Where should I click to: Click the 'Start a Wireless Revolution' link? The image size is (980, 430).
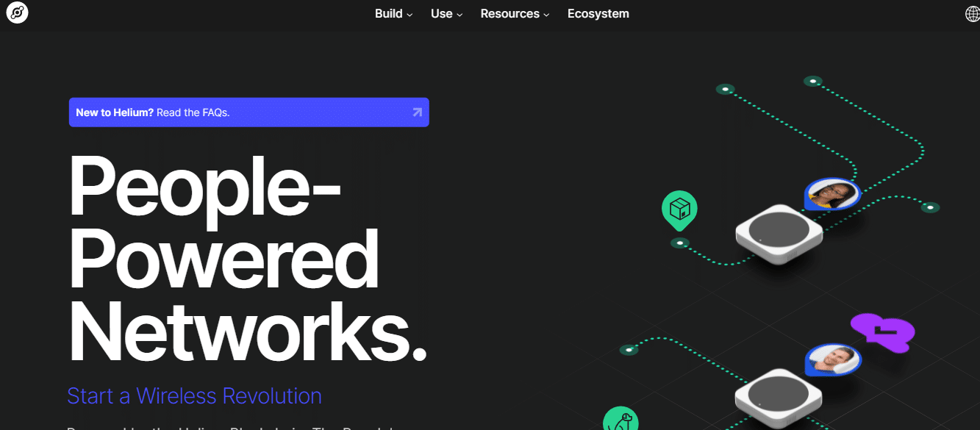194,395
